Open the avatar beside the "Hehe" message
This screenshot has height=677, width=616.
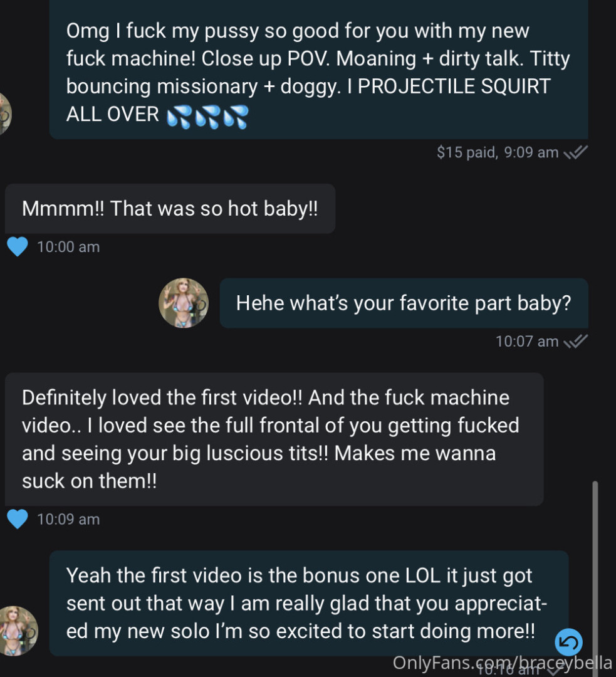click(184, 303)
